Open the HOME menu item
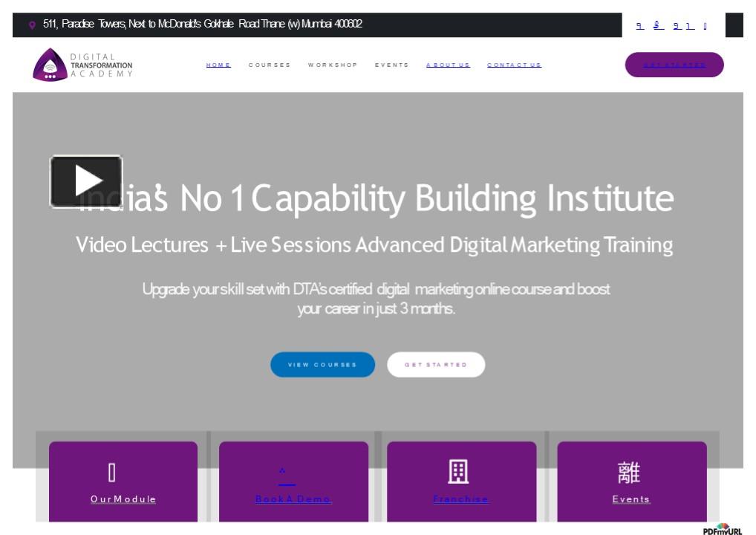The height and width of the screenshot is (535, 756). click(x=218, y=65)
